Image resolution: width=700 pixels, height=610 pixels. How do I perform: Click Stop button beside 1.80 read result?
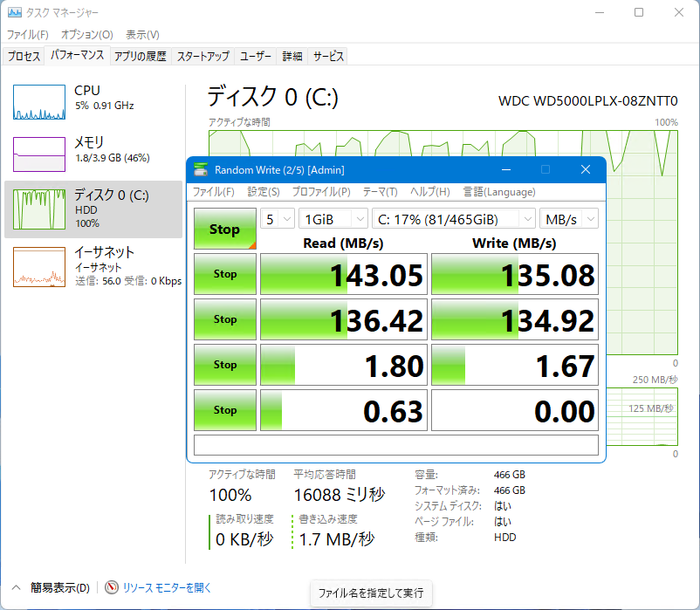225,365
